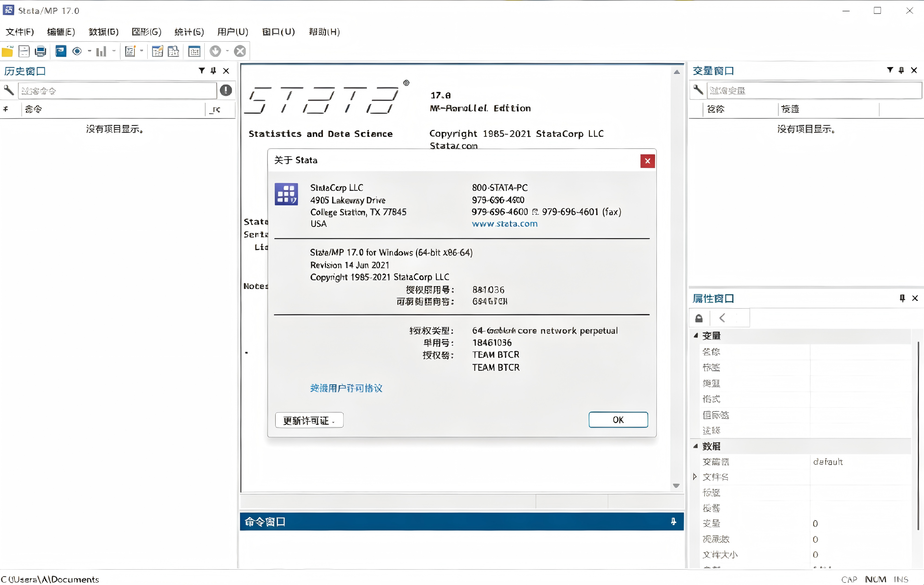Click the Graph bar-chart icon in toolbar
924x585 pixels.
coord(101,52)
